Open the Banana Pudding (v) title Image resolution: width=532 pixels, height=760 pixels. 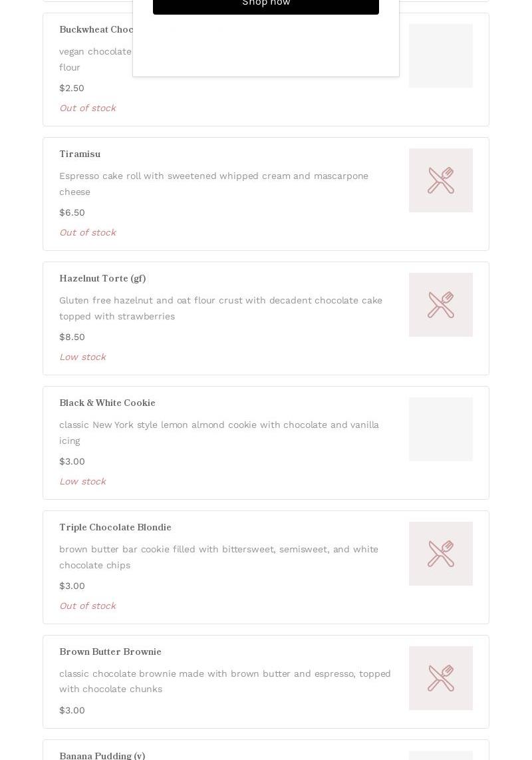102,755
